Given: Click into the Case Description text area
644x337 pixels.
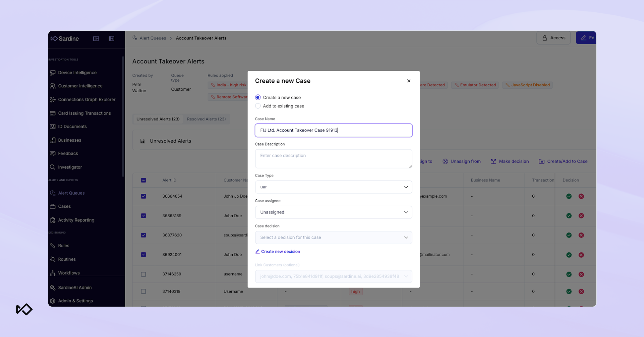Looking at the screenshot, I should (333, 159).
